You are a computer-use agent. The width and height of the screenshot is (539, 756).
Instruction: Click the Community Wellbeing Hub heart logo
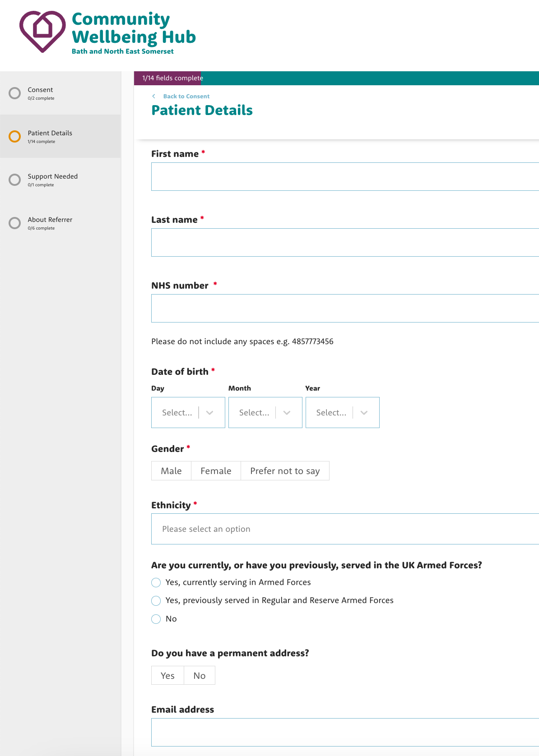click(x=42, y=31)
